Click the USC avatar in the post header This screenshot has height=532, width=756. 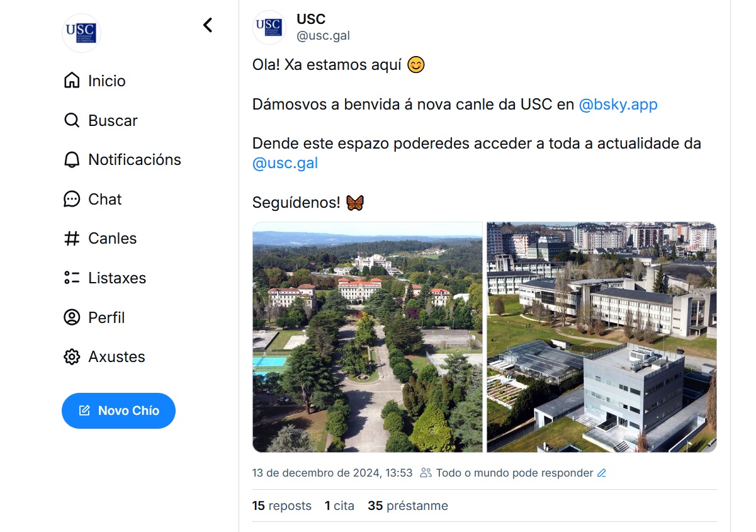coord(269,28)
